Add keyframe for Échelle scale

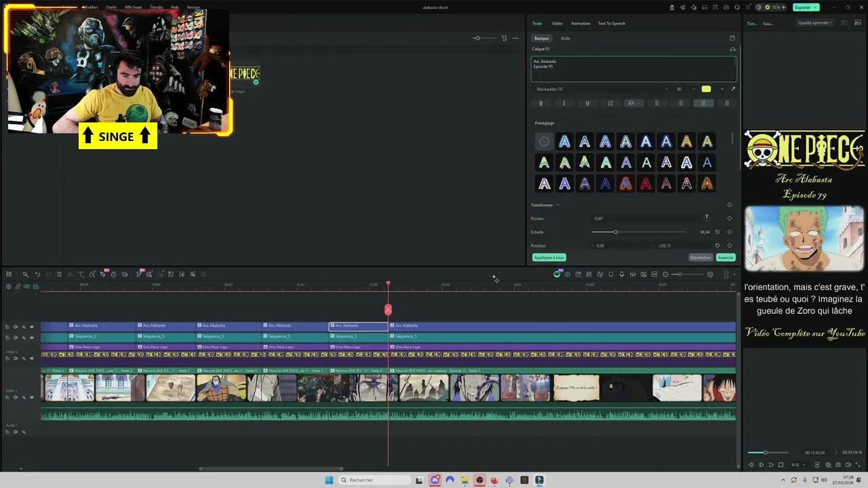coord(730,232)
